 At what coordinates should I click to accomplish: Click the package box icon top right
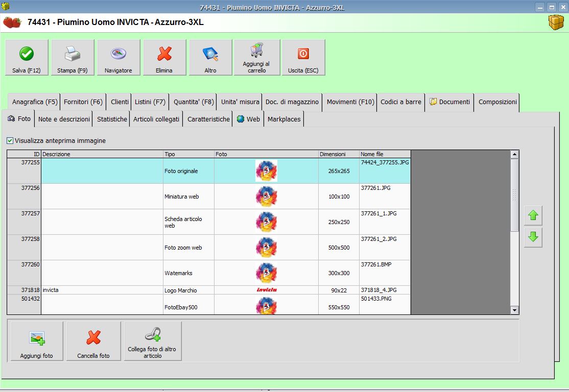(x=556, y=22)
